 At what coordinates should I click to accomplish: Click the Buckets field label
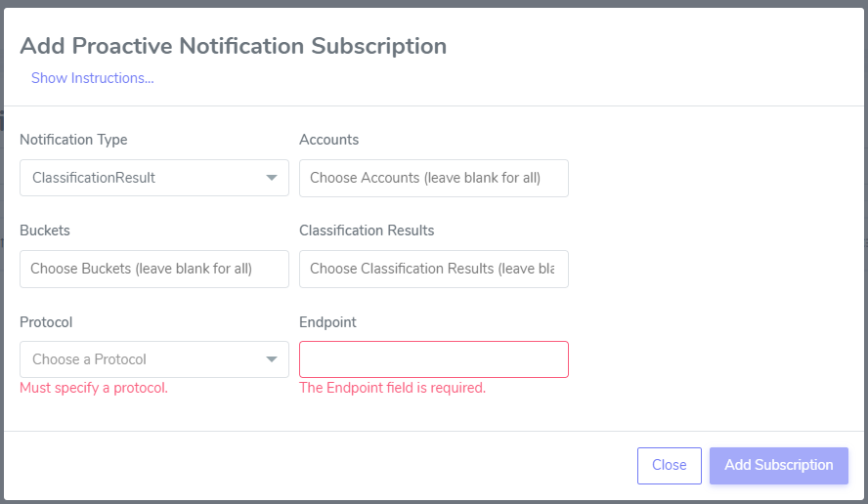[45, 231]
